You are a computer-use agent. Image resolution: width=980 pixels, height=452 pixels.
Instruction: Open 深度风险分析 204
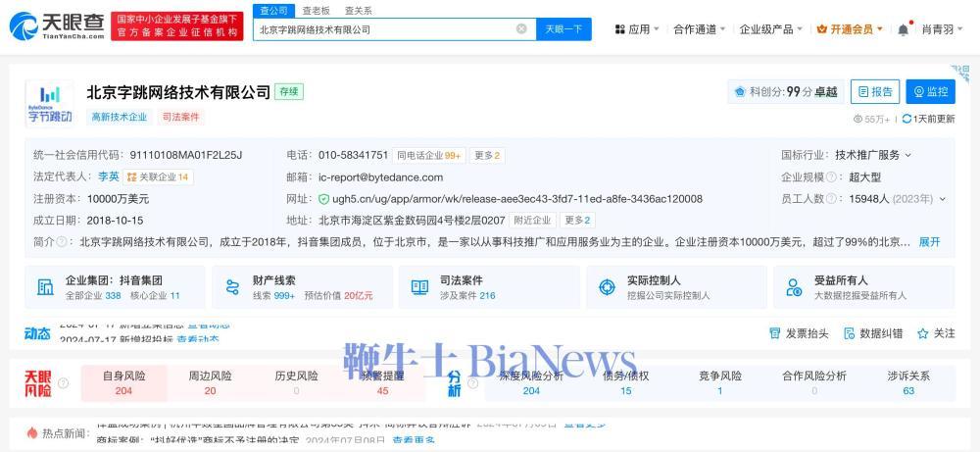coord(530,383)
